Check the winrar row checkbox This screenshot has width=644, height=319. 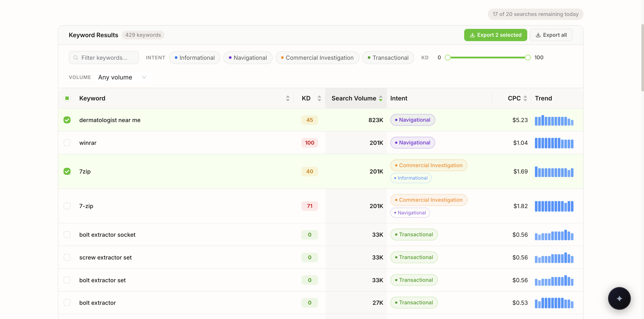pos(67,143)
